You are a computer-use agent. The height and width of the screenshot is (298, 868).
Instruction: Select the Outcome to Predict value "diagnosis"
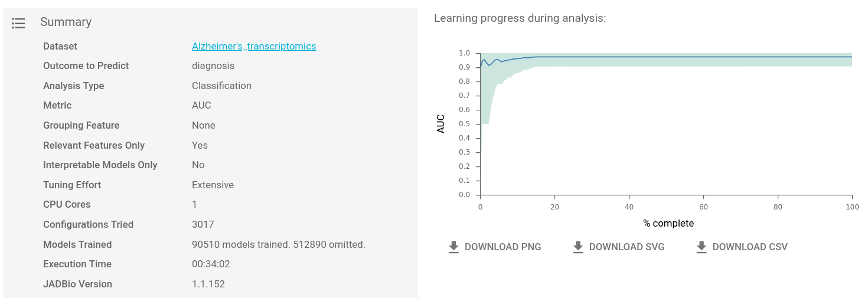coord(213,66)
